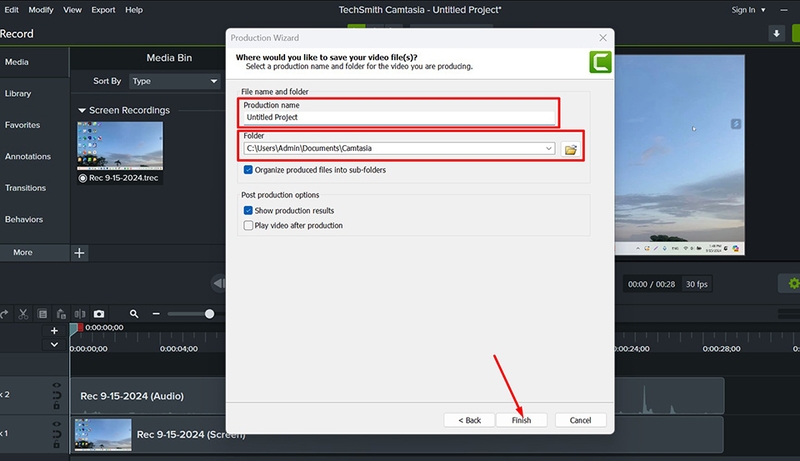Open the Sign In dropdown
The height and width of the screenshot is (461, 800).
(x=748, y=10)
